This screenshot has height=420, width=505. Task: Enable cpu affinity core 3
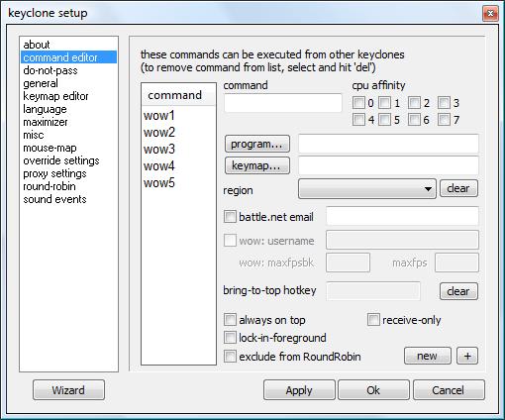[x=444, y=103]
